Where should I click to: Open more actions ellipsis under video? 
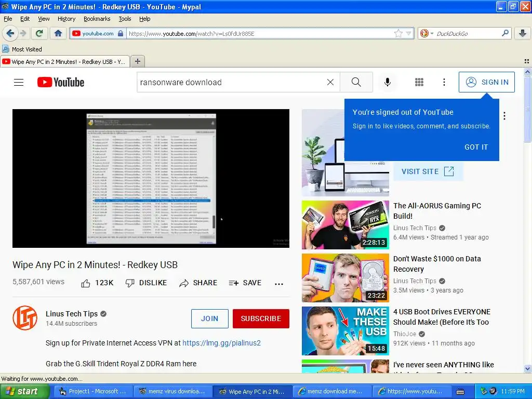tap(279, 284)
